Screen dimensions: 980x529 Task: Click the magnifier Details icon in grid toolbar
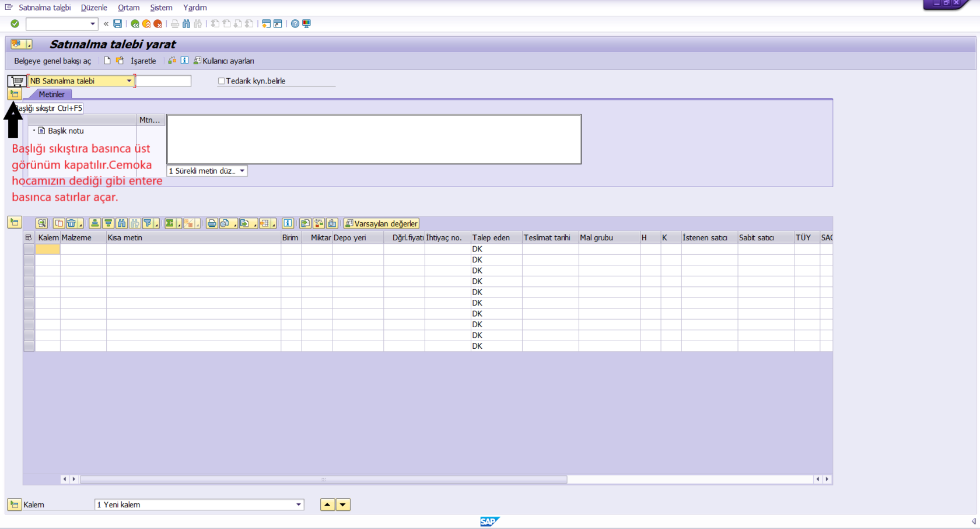click(x=41, y=223)
